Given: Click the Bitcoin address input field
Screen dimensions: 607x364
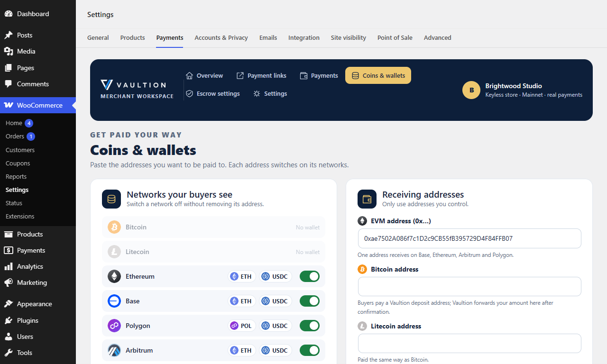Looking at the screenshot, I should [x=469, y=287].
